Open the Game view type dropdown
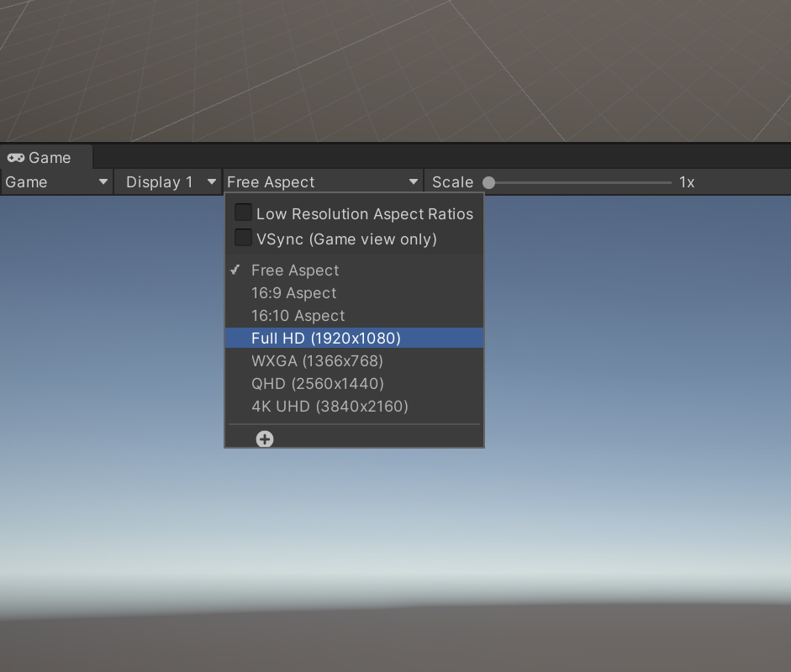 pos(56,182)
